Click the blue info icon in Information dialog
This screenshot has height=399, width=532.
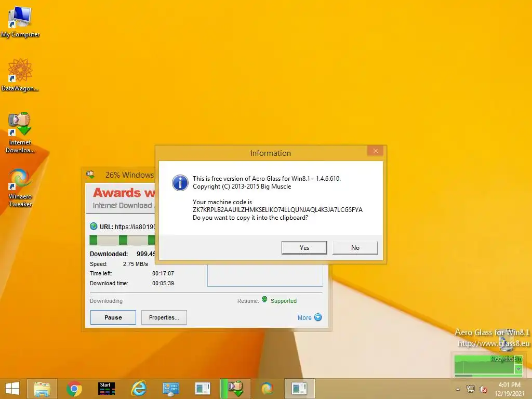(180, 183)
